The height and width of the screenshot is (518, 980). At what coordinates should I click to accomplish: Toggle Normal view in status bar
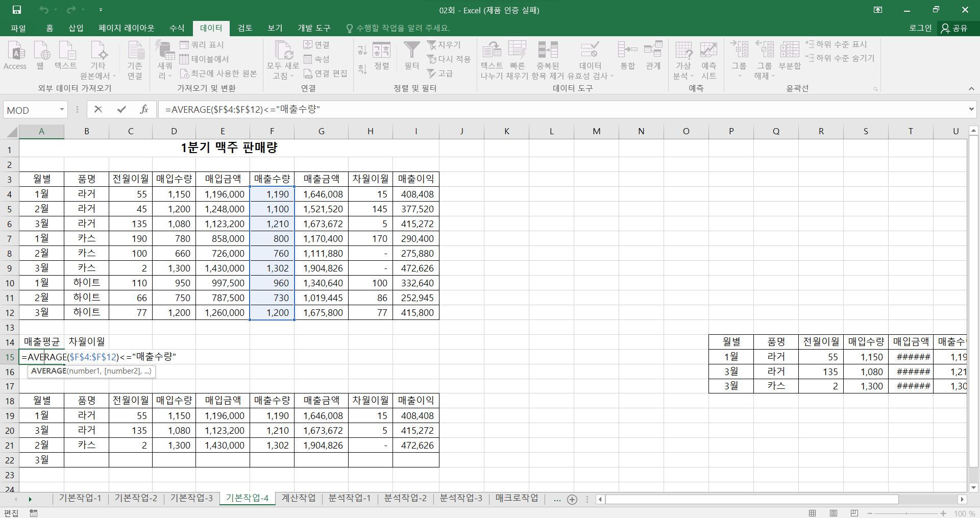[x=813, y=513]
